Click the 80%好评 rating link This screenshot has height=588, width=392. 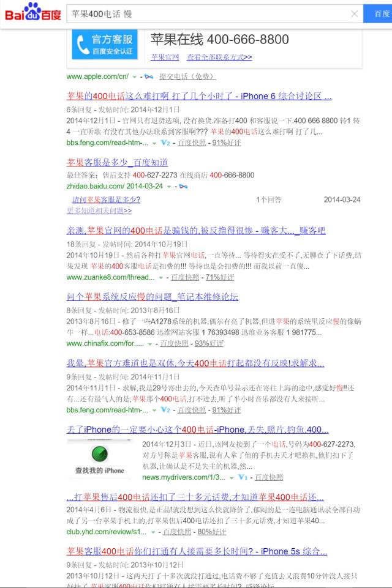coord(212,531)
